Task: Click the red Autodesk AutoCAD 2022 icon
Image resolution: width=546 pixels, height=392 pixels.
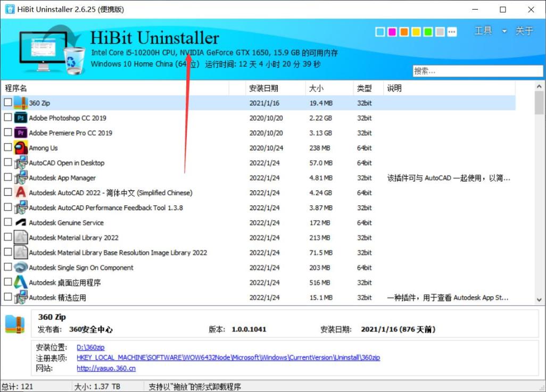Action: point(21,193)
